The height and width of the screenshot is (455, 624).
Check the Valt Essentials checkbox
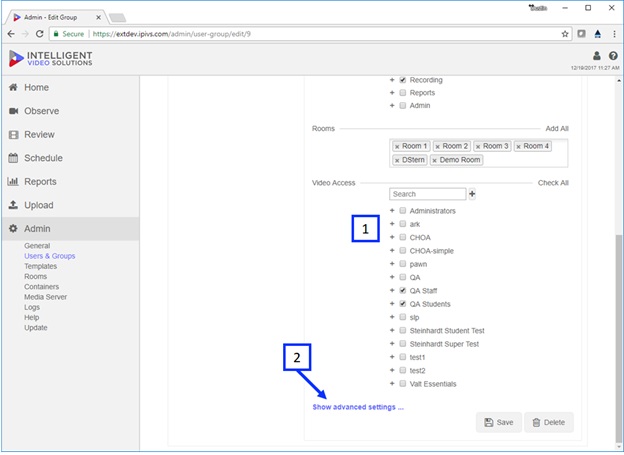(x=403, y=384)
